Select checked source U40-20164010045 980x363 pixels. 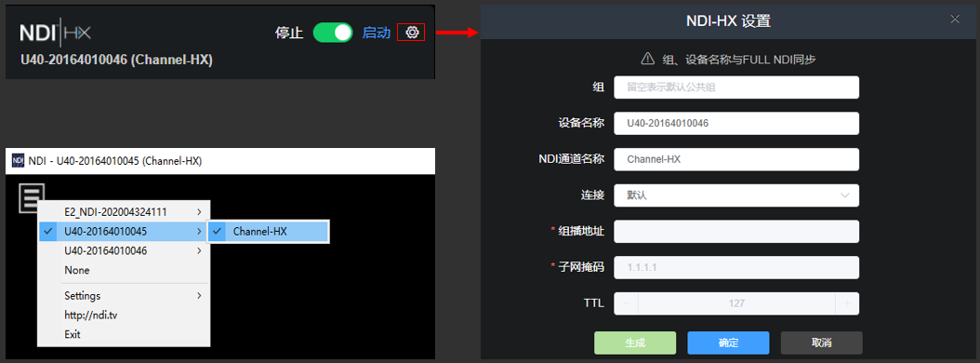coord(123,231)
